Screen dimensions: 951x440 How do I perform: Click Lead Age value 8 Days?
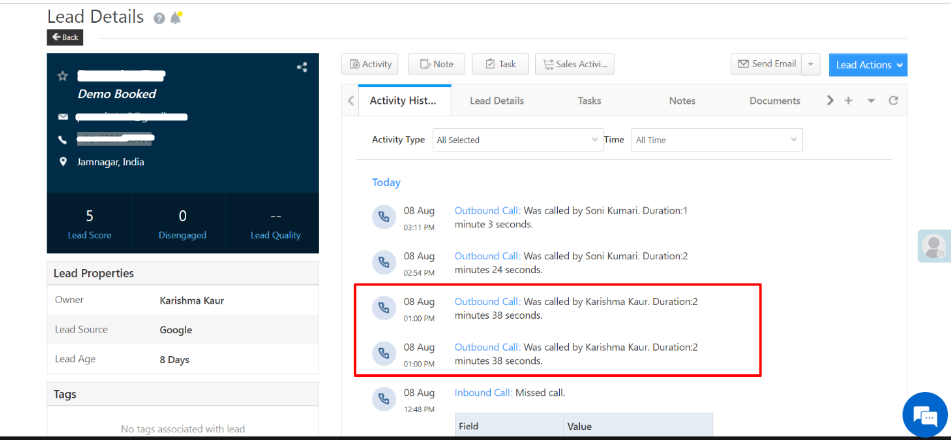coord(175,360)
